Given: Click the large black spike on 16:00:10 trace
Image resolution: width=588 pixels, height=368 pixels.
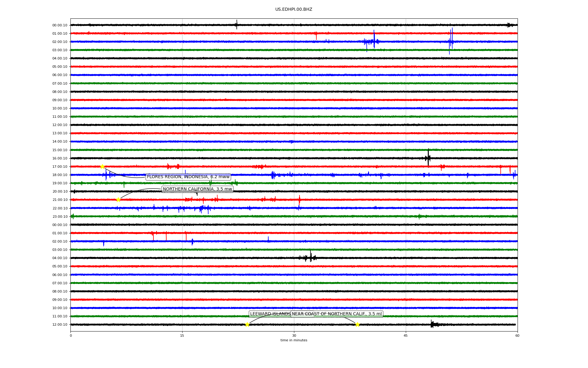Looking at the screenshot, I should [428, 158].
